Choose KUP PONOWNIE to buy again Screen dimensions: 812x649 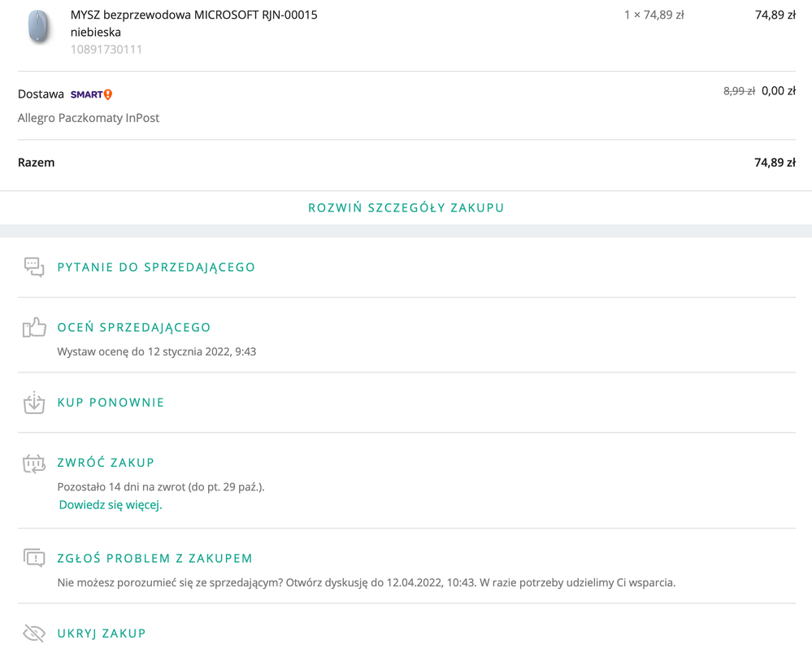(111, 403)
